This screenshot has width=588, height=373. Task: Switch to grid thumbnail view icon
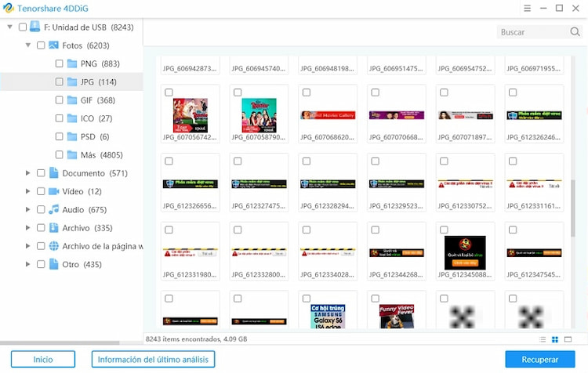[555, 339]
